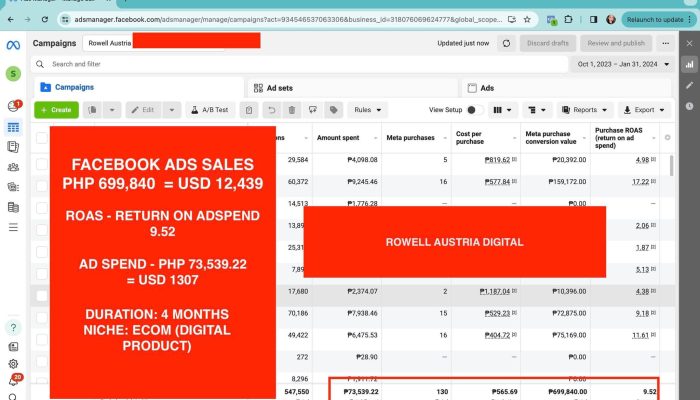This screenshot has height=400, width=700.
Task: Click the undo arrow icon in toolbar
Action: click(270, 110)
